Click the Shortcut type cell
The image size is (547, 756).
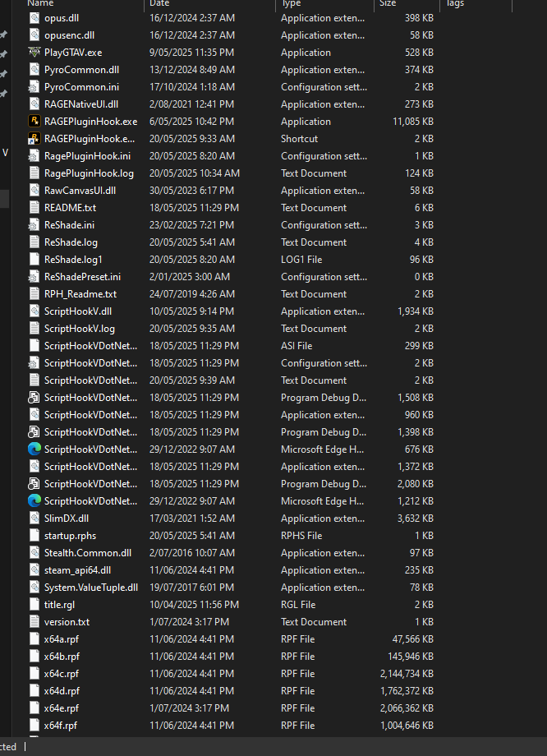[299, 139]
